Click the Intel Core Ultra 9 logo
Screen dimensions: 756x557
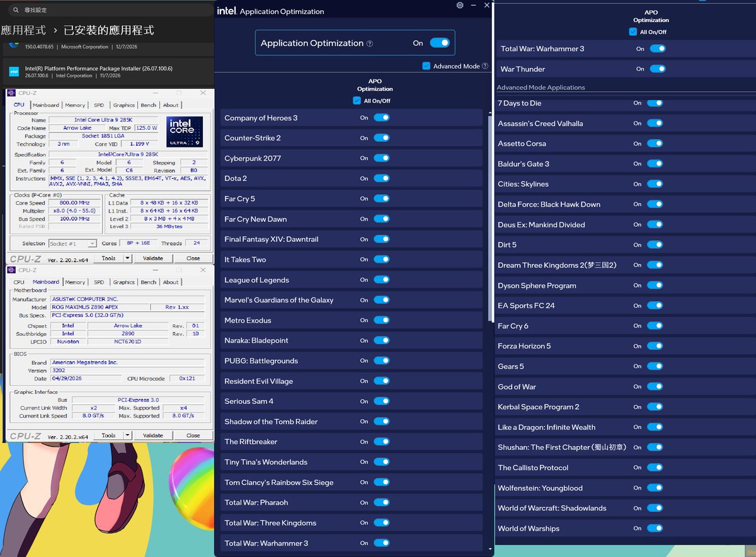[x=185, y=132]
